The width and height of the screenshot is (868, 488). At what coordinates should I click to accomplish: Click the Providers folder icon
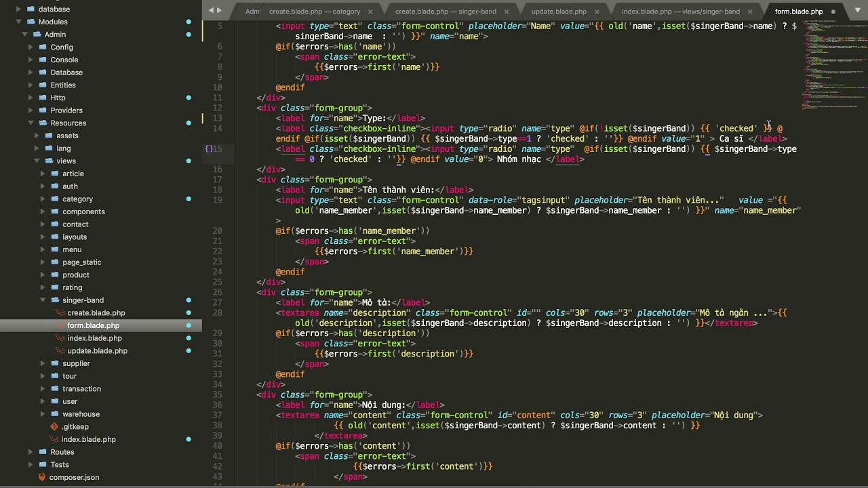click(43, 110)
